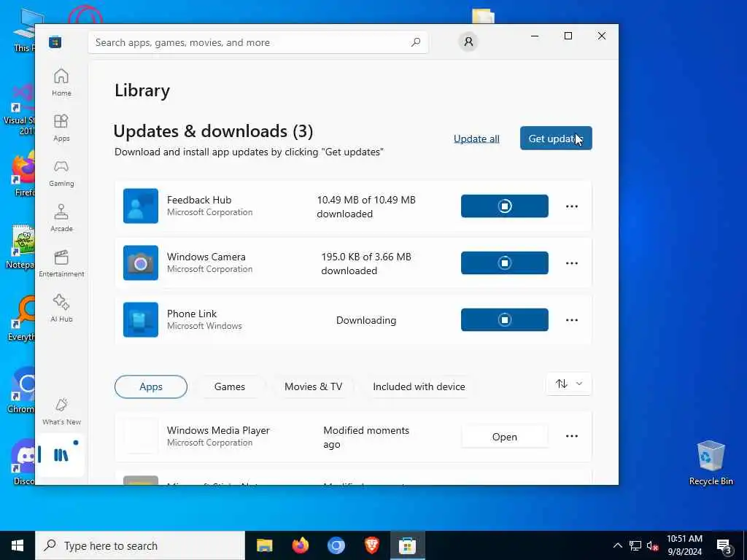Select the Library icon in sidebar

[x=61, y=455]
